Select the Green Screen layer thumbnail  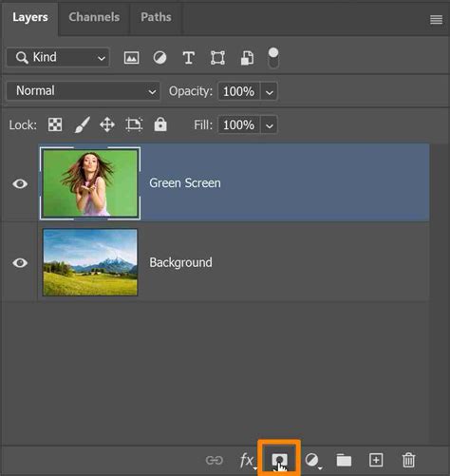point(90,183)
